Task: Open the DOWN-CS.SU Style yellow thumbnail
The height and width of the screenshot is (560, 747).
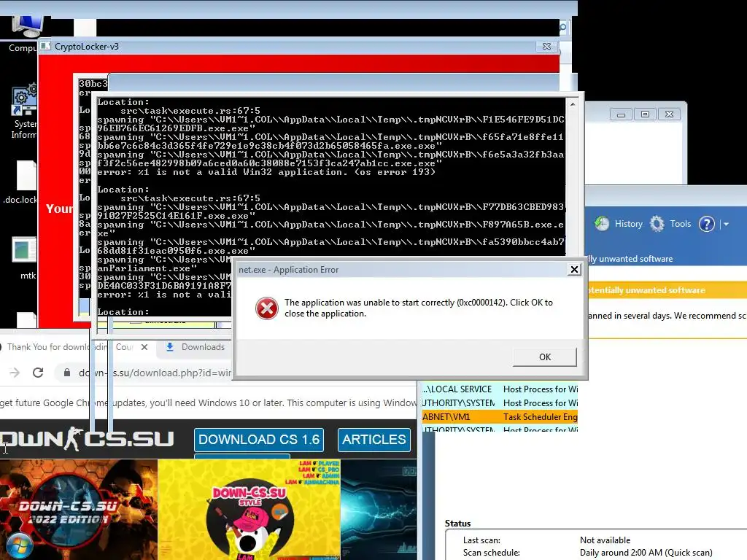Action: [249, 510]
